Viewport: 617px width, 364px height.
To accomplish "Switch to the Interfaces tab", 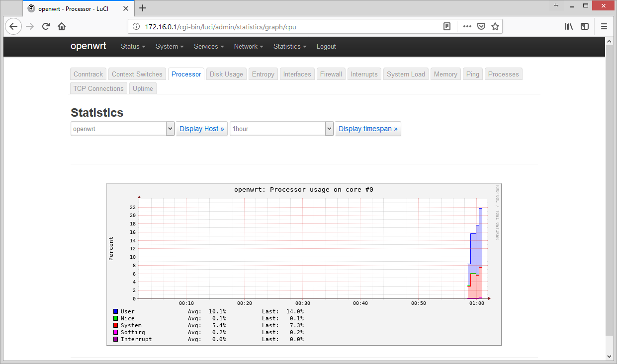I will coord(297,74).
